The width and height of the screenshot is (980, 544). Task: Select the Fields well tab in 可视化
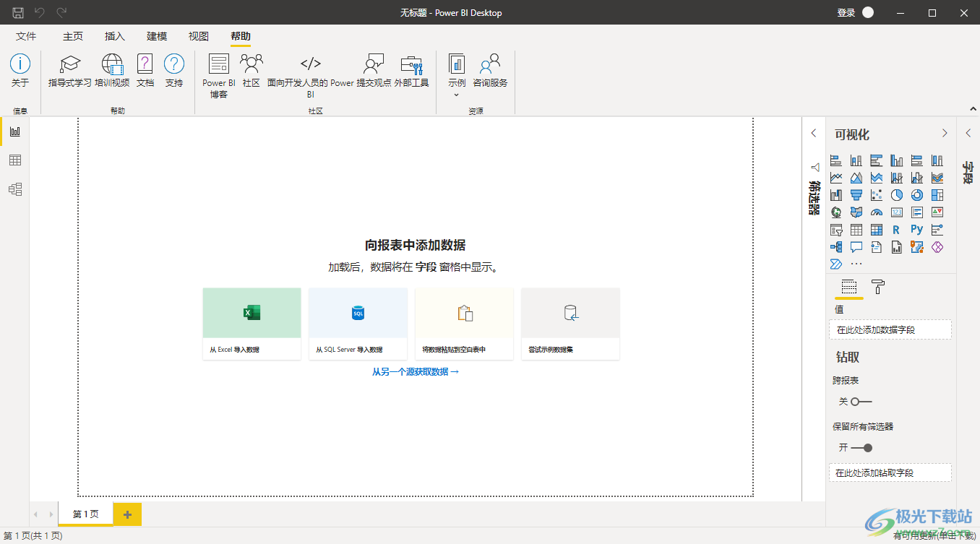tap(849, 287)
